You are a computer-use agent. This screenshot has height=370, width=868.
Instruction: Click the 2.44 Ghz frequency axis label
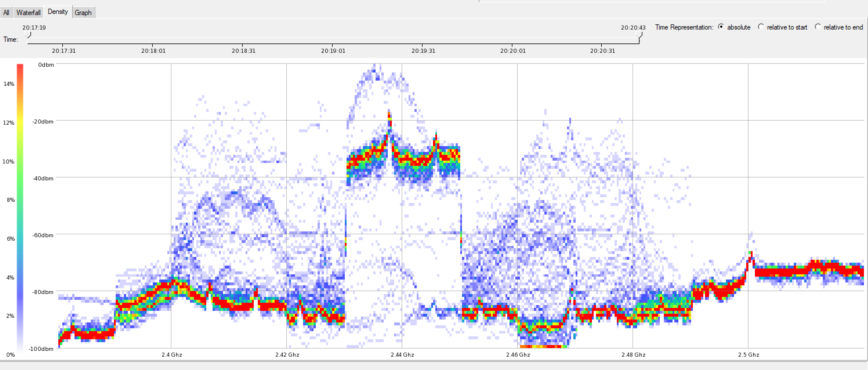tap(402, 355)
